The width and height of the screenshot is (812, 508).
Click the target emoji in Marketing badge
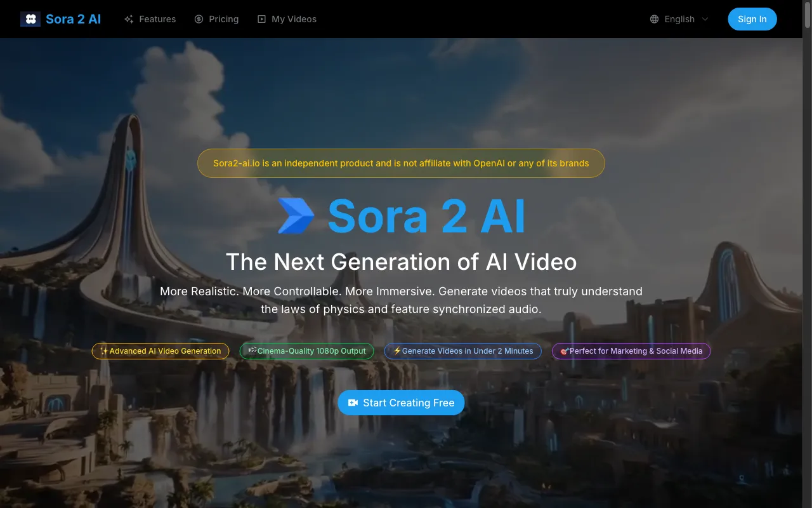coord(565,351)
